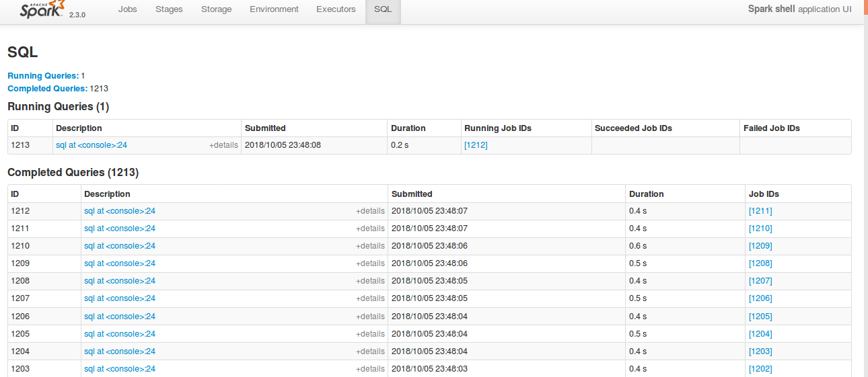This screenshot has width=868, height=377.
Task: Click the Running Queries: 1 link
Action: tap(46, 76)
